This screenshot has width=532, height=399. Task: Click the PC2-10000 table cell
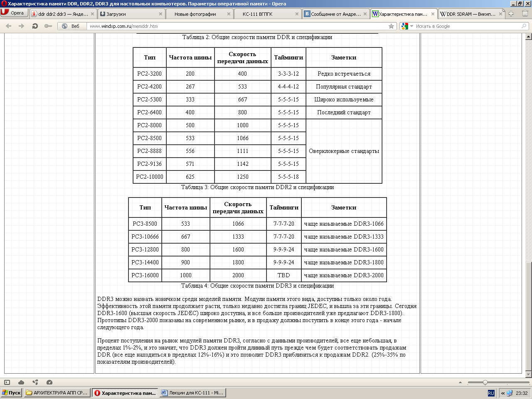(x=150, y=177)
